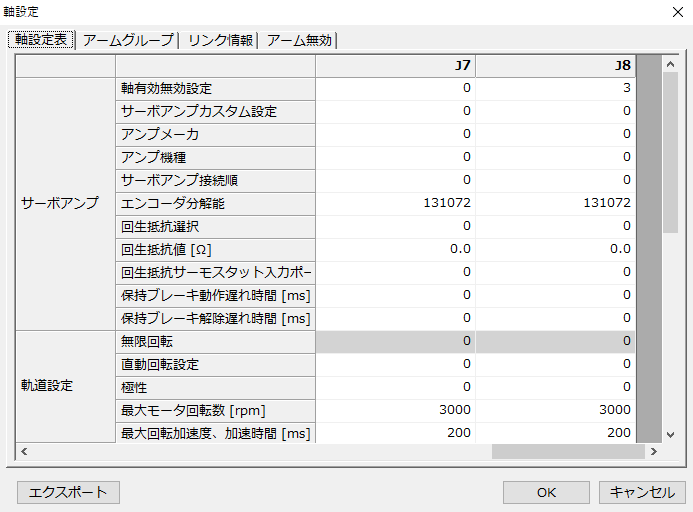Select J8 cell for 回生抵抗値 [Ω]
Image resolution: width=693 pixels, height=512 pixels.
point(555,249)
